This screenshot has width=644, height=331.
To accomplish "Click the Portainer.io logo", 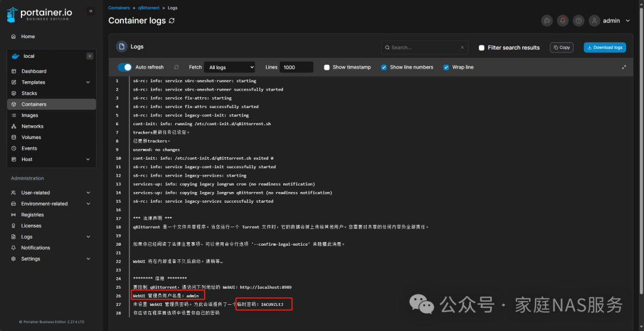I will [40, 14].
